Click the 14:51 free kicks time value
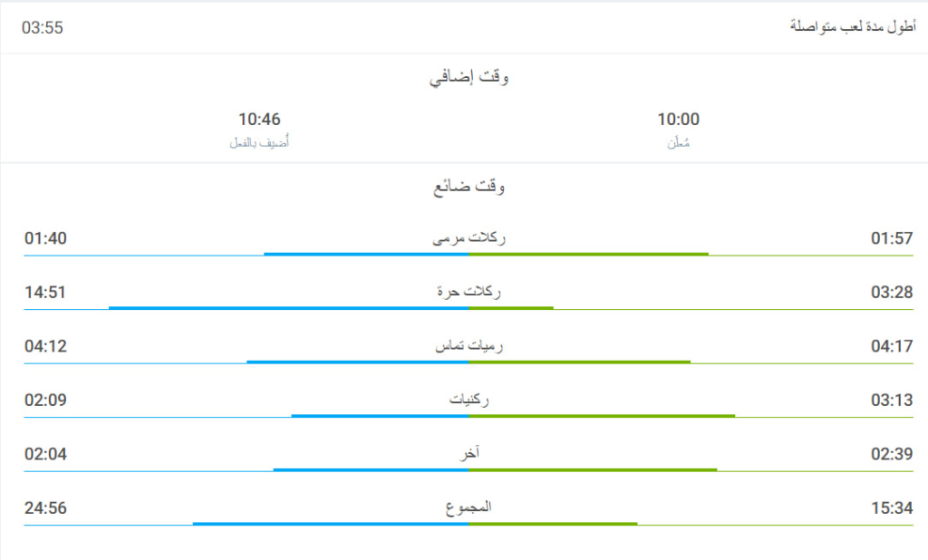 point(45,293)
